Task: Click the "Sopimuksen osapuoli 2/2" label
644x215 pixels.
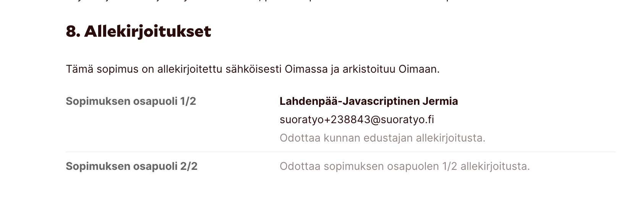Action: pos(131,166)
